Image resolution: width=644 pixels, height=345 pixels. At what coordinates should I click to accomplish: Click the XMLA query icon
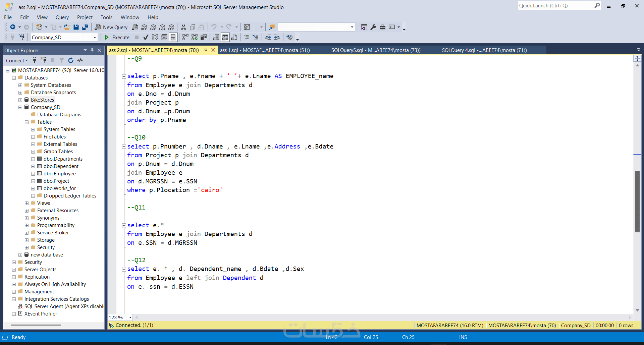click(x=162, y=27)
